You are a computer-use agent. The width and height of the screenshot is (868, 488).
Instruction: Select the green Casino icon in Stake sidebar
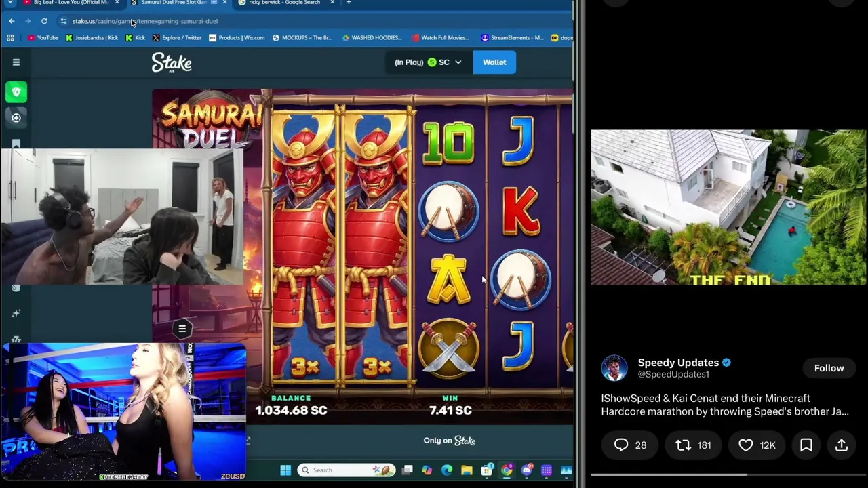(16, 91)
